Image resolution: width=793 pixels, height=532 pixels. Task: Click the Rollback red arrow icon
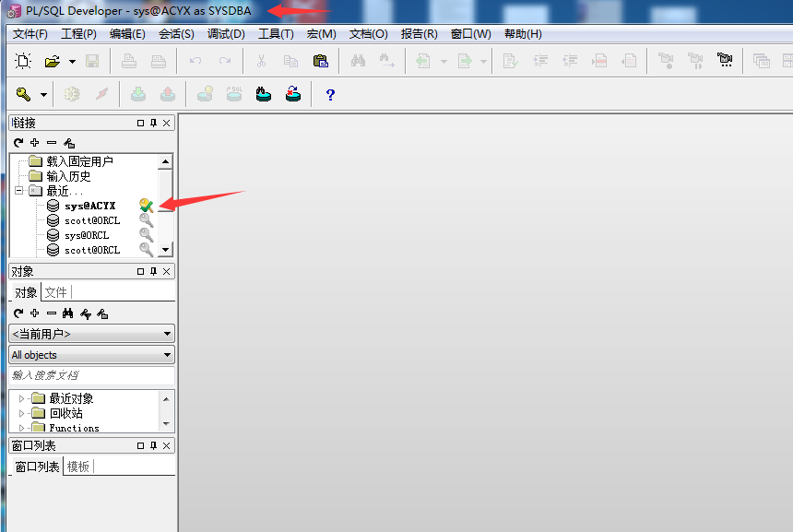tap(168, 94)
